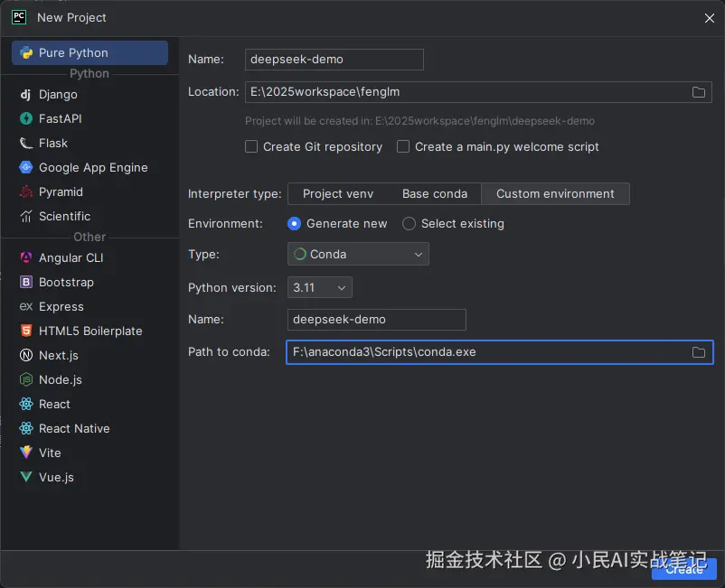
Task: Select HTML5 Boilerplate label
Action: click(x=90, y=331)
